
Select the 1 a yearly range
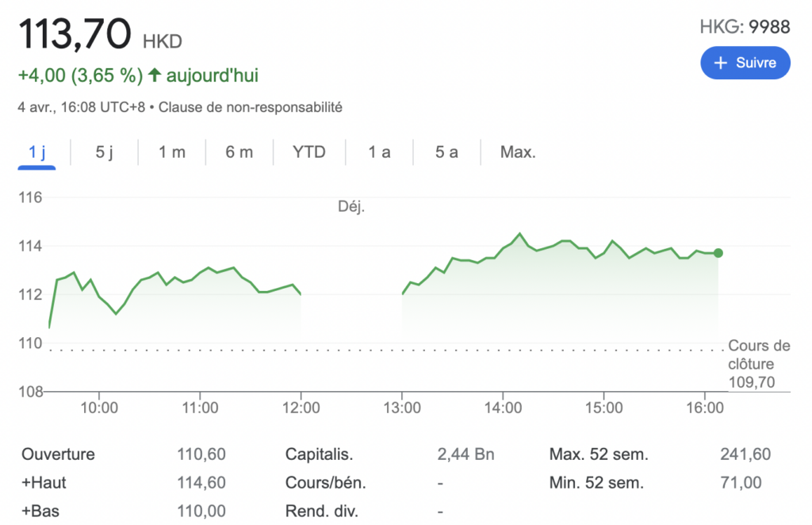[379, 151]
